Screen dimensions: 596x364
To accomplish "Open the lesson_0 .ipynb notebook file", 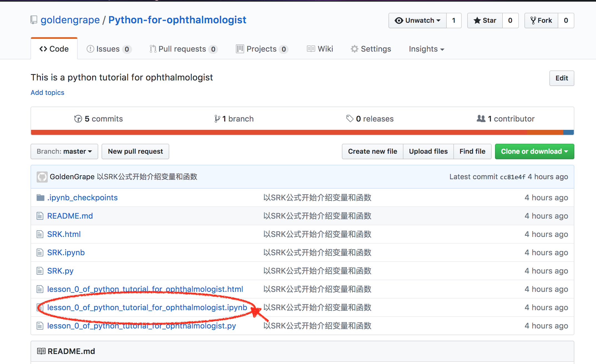I will (x=147, y=307).
